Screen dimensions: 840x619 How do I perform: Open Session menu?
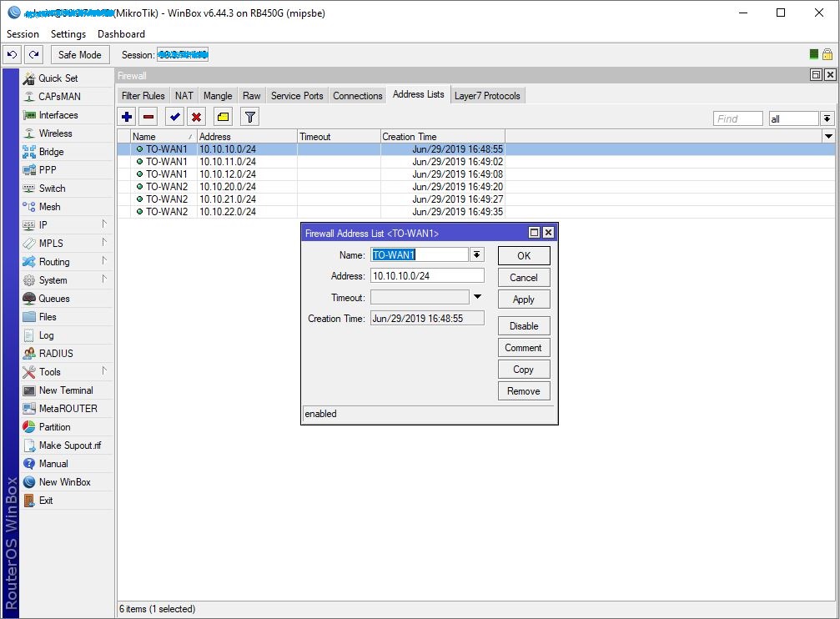point(23,33)
